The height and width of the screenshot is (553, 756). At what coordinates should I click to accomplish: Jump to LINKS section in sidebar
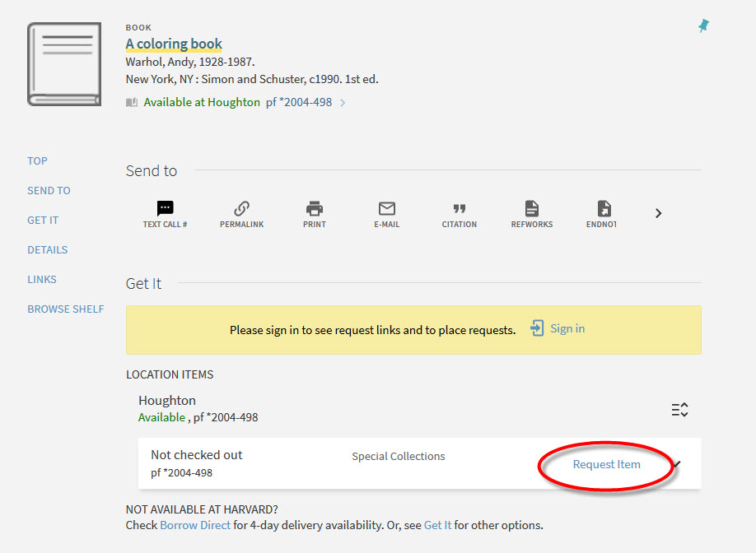tap(42, 280)
